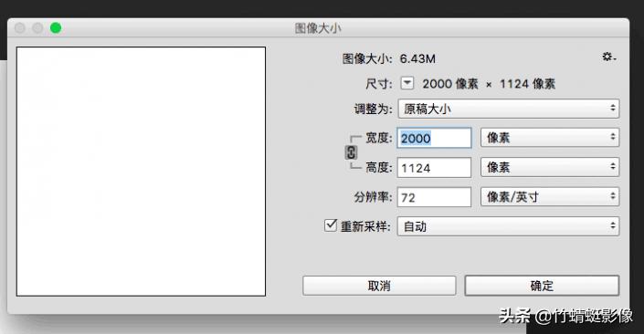Open the 高度 unit 像素 dropdown
Image resolution: width=644 pixels, height=334 pixels.
[550, 167]
